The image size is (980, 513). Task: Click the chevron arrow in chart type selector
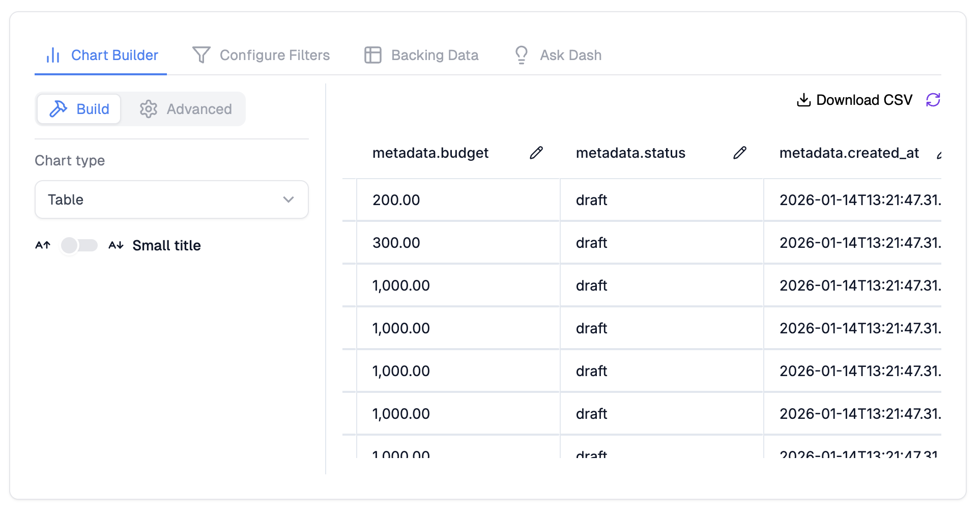coord(289,199)
